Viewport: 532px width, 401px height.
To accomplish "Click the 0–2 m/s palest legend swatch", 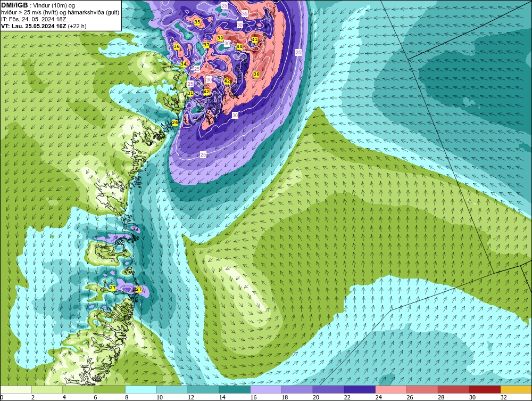I will [16, 389].
